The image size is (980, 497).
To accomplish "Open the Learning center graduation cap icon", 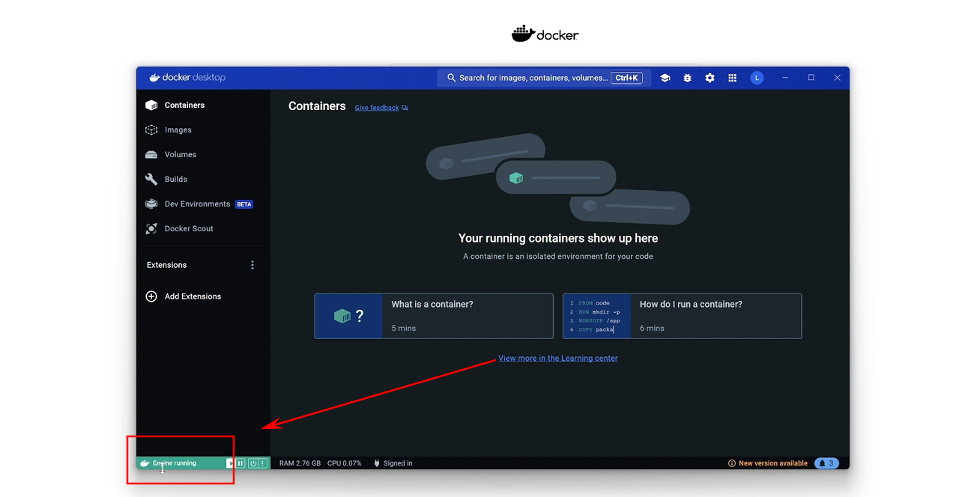I will tap(665, 78).
